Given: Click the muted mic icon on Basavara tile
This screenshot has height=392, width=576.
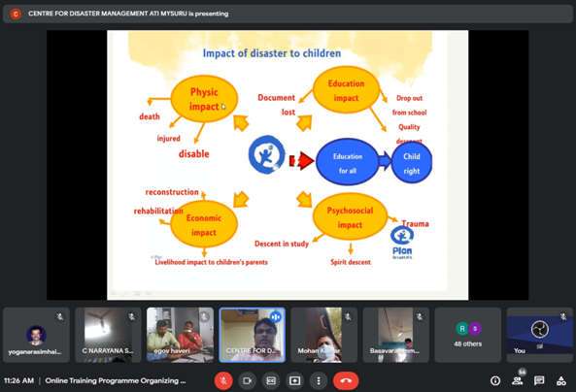Looking at the screenshot, I should point(420,316).
